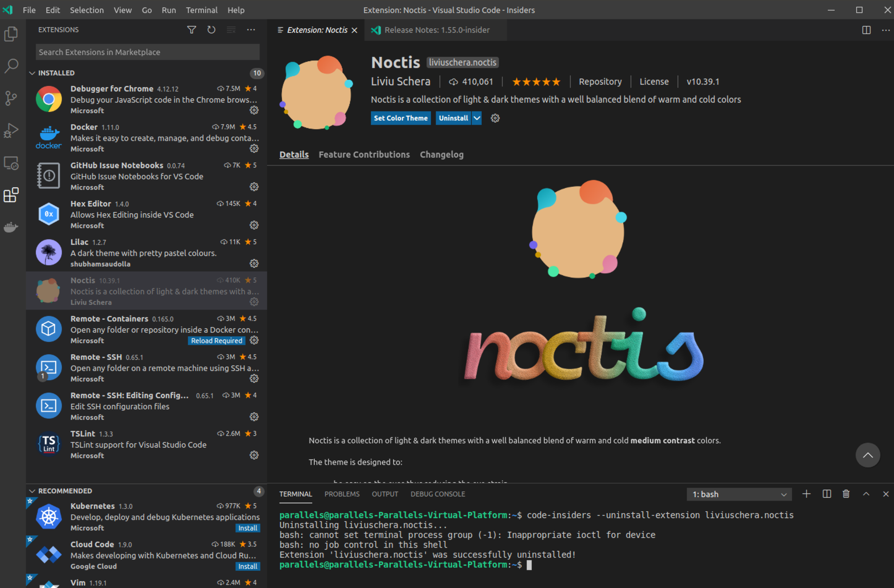Open the Source Control view
The image size is (894, 588).
(x=11, y=98)
